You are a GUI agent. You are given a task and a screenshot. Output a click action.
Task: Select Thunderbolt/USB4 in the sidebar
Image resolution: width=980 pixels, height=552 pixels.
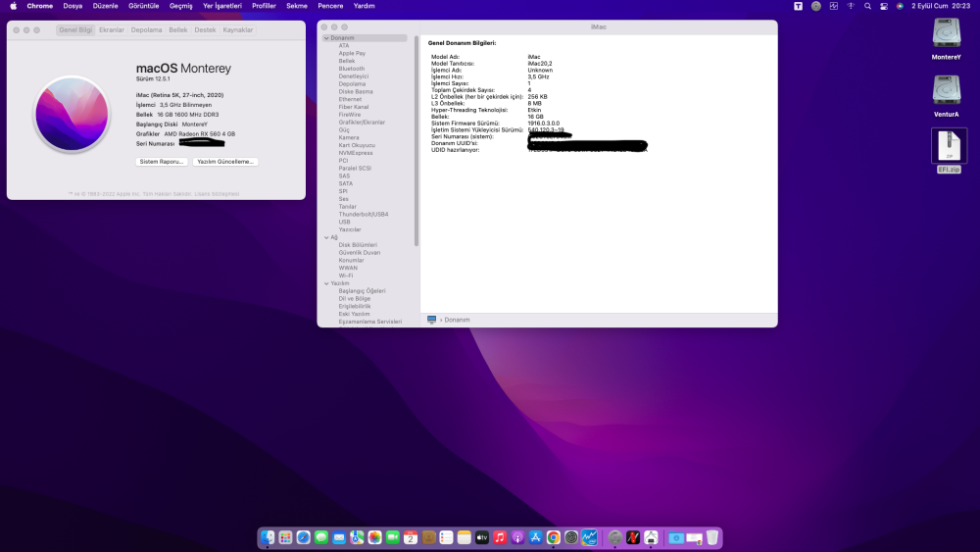pyautogui.click(x=364, y=215)
